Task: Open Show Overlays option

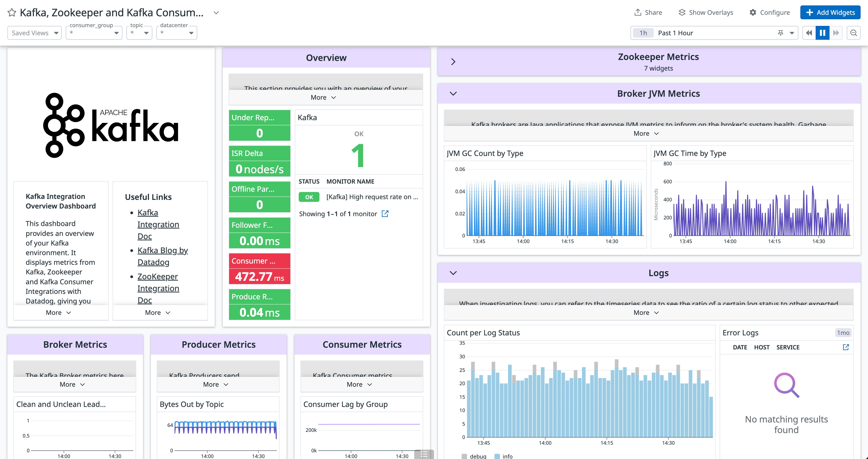Action: [706, 12]
